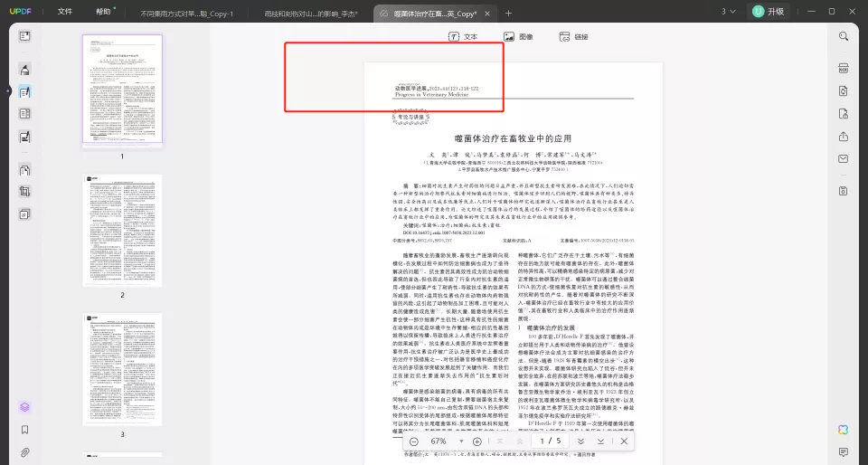Select the Crop Pages tool in left sidebar

24,192
